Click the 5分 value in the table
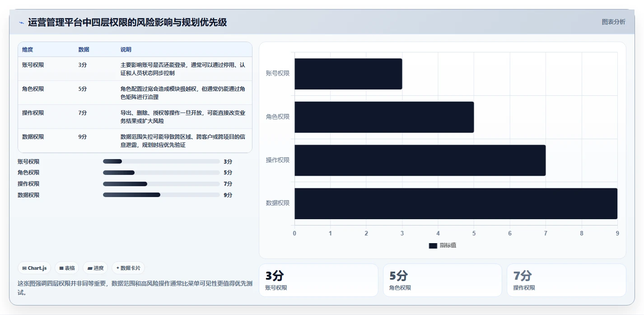 [83, 89]
